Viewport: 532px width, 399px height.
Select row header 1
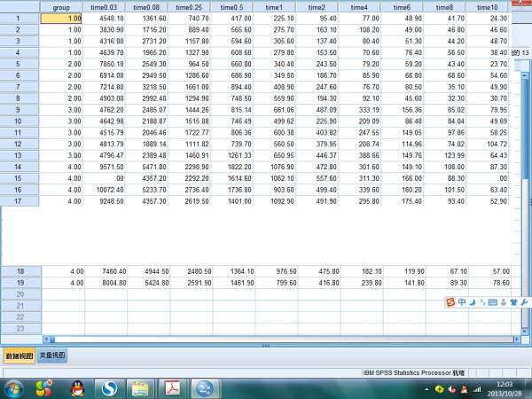coord(18,19)
